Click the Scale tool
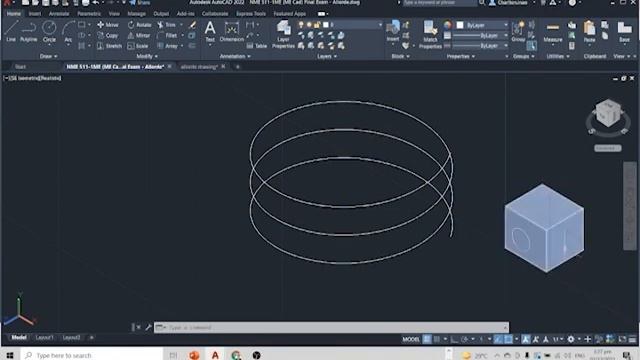The width and height of the screenshot is (640, 360). click(x=138, y=46)
